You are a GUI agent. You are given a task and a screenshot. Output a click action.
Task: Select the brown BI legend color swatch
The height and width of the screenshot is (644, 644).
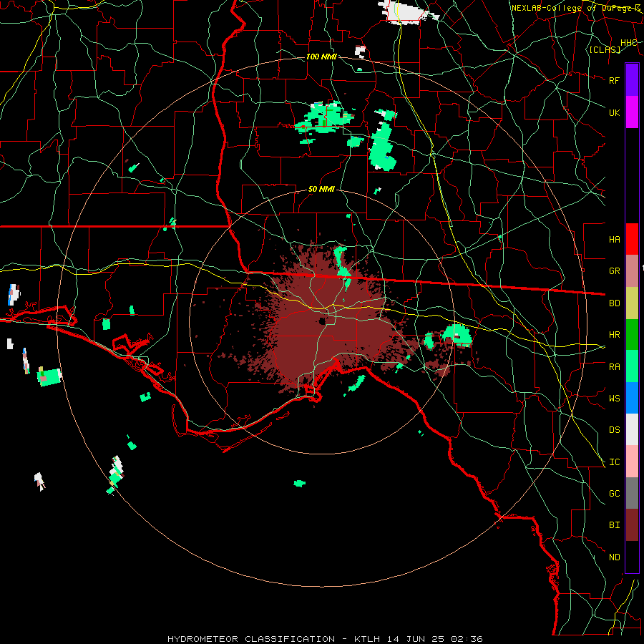(632, 525)
